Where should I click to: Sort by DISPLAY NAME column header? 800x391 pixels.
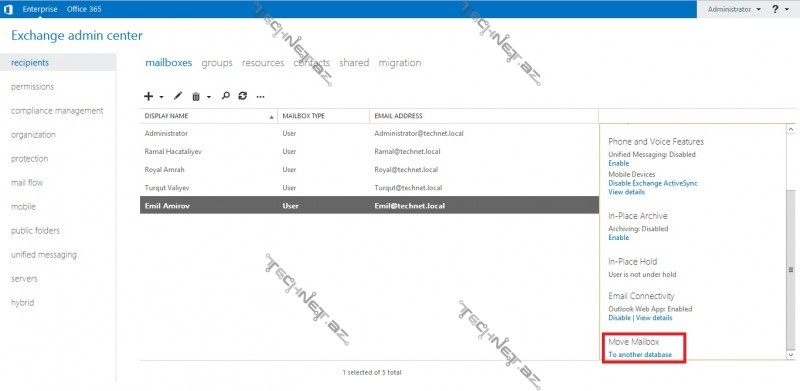coord(209,116)
